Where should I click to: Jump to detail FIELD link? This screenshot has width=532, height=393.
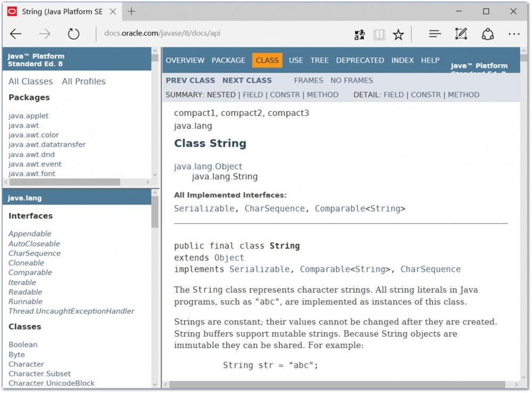(394, 95)
